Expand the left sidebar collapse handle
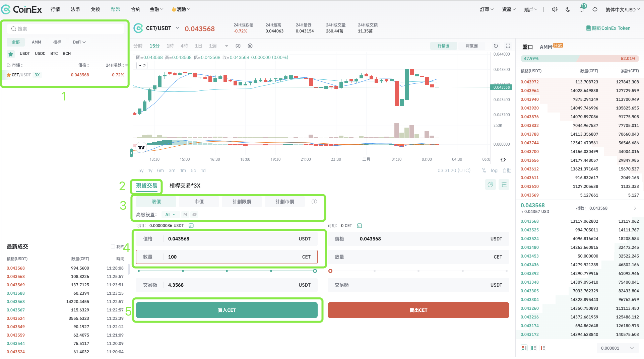 pos(131,153)
